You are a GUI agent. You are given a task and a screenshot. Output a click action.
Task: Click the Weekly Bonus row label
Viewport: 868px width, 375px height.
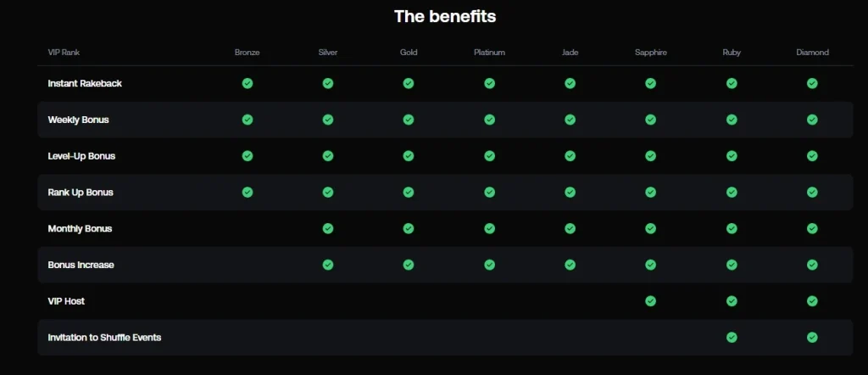tap(78, 120)
